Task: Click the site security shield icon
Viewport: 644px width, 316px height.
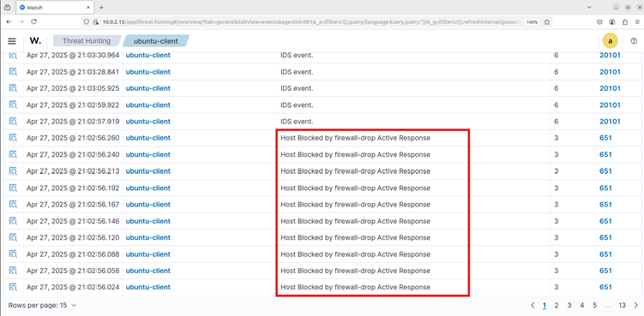Action: pos(87,22)
